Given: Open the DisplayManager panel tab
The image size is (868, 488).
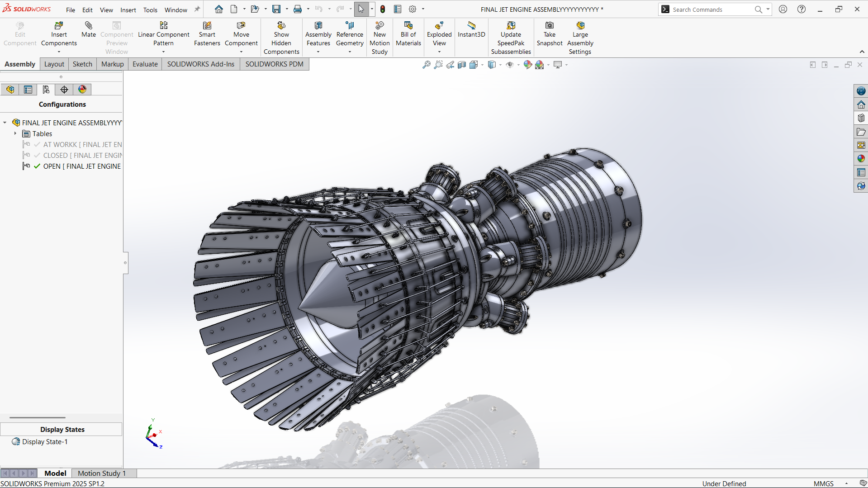Looking at the screenshot, I should [82, 90].
